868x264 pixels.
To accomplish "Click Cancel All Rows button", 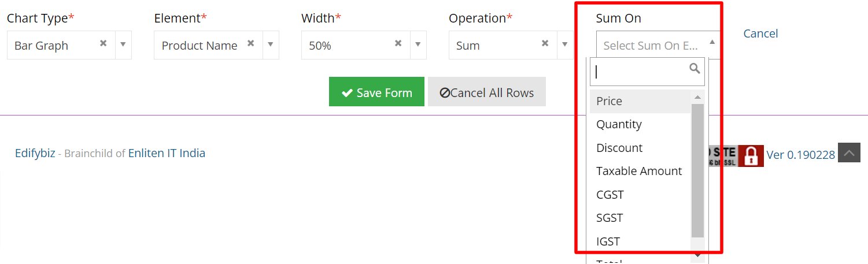I will point(487,92).
